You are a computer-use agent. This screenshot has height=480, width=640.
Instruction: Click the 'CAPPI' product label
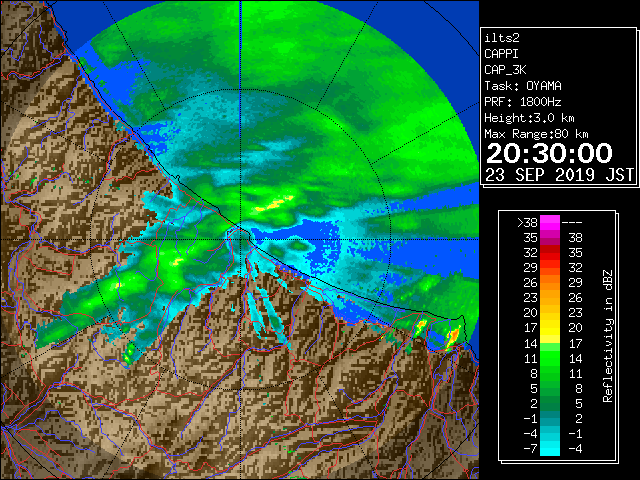(x=501, y=54)
